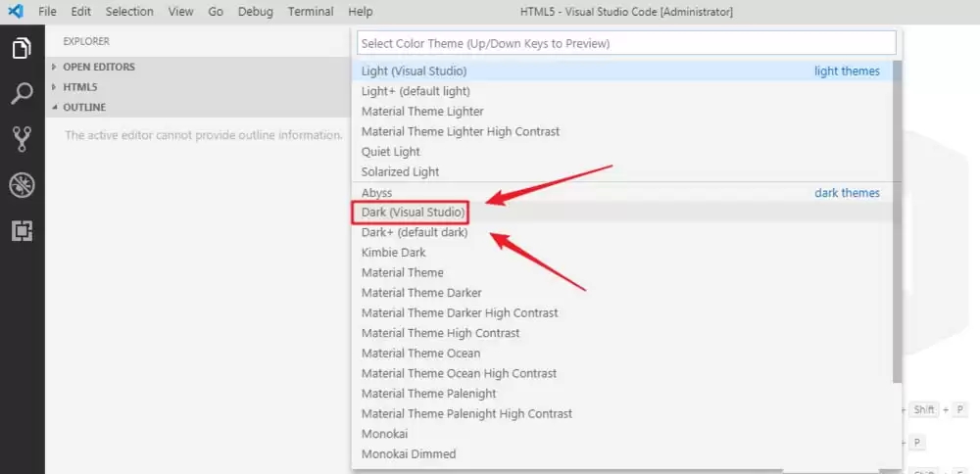Open the Source Control view icon
The height and width of the screenshot is (474, 980).
click(x=22, y=139)
